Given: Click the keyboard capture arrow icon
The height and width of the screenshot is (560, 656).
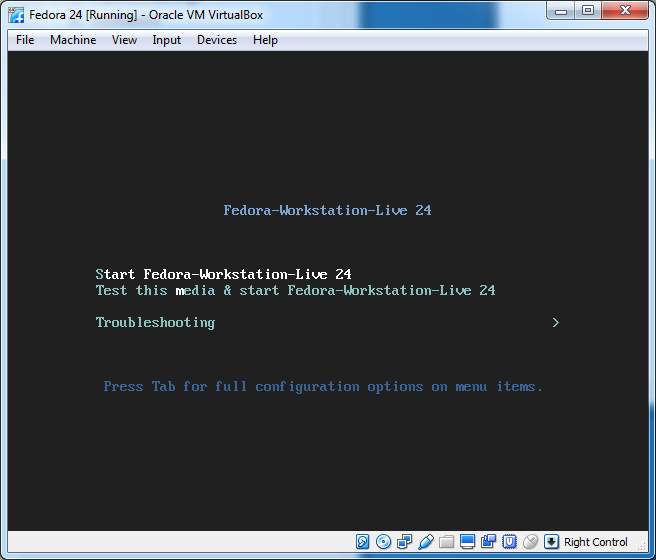Looking at the screenshot, I should 551,542.
